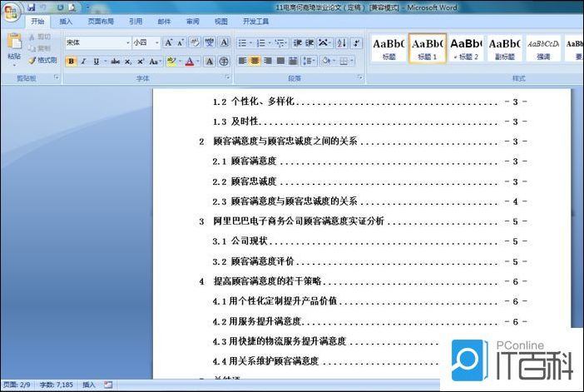Image resolution: width=584 pixels, height=392 pixels.
Task: Toggle 插入 insert mode in status bar
Action: [x=89, y=385]
